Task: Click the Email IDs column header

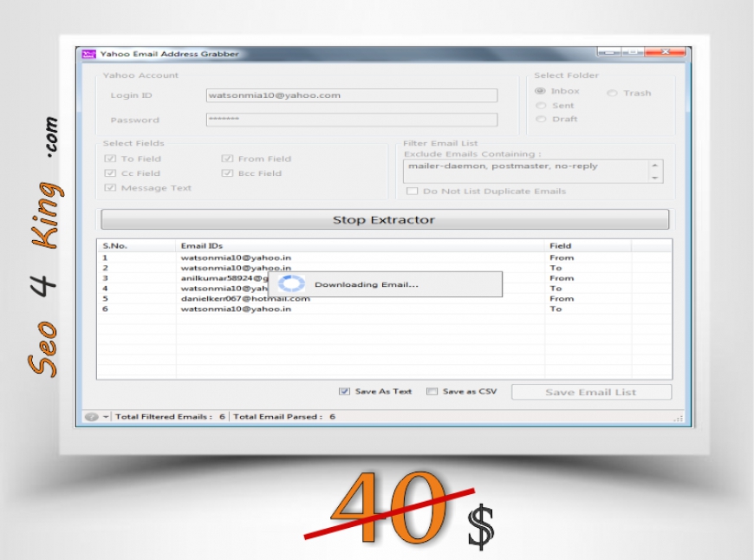Action: point(361,246)
